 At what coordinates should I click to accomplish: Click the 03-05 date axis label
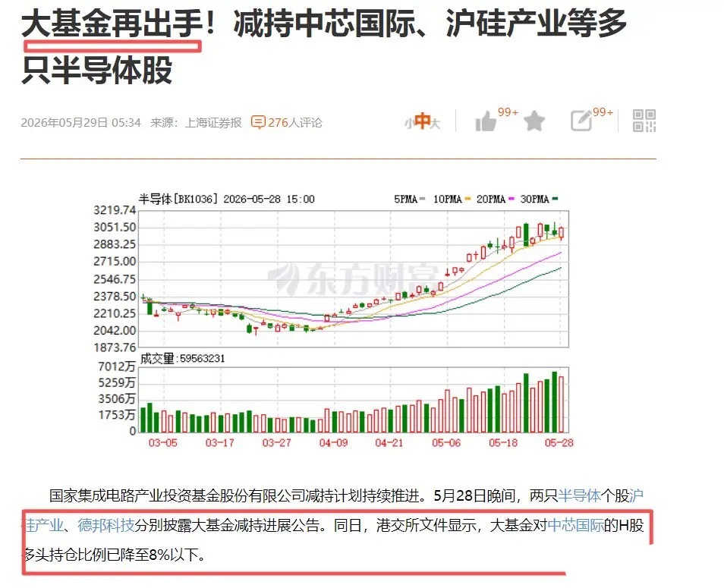(x=162, y=442)
